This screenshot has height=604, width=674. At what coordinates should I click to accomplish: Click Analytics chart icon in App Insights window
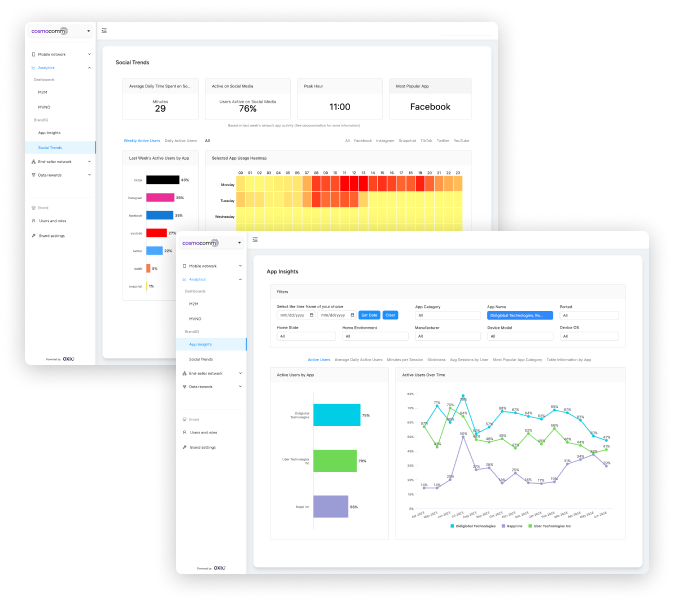[184, 279]
